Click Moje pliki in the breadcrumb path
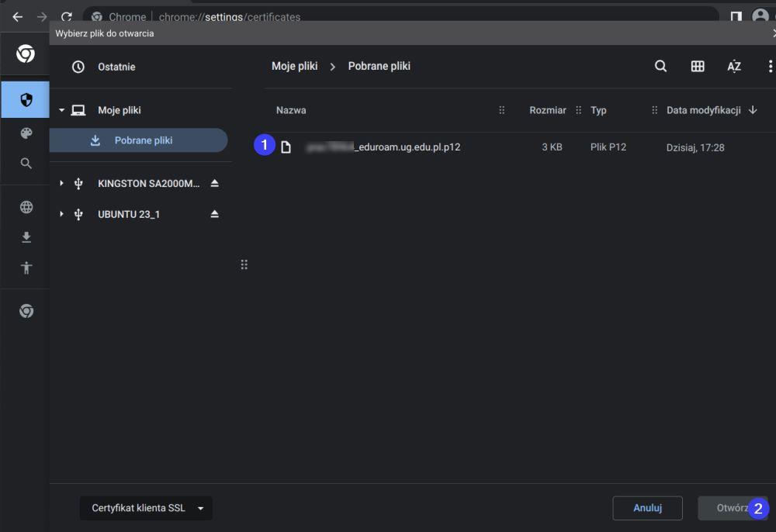The image size is (776, 532). click(294, 67)
